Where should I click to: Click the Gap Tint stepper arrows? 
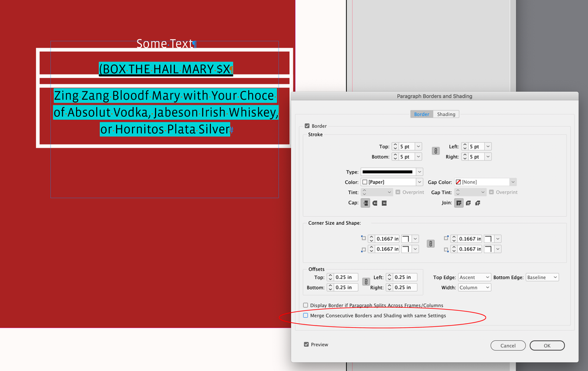coord(458,192)
